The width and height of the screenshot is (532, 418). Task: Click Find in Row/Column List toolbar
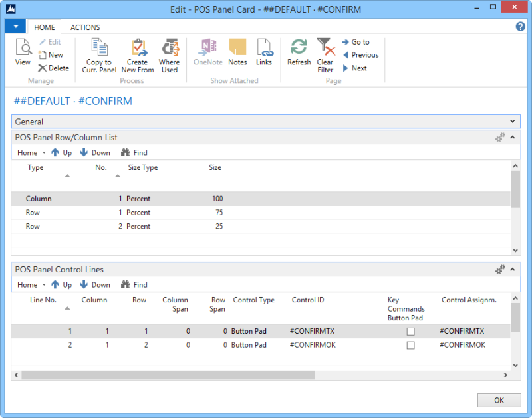point(134,153)
